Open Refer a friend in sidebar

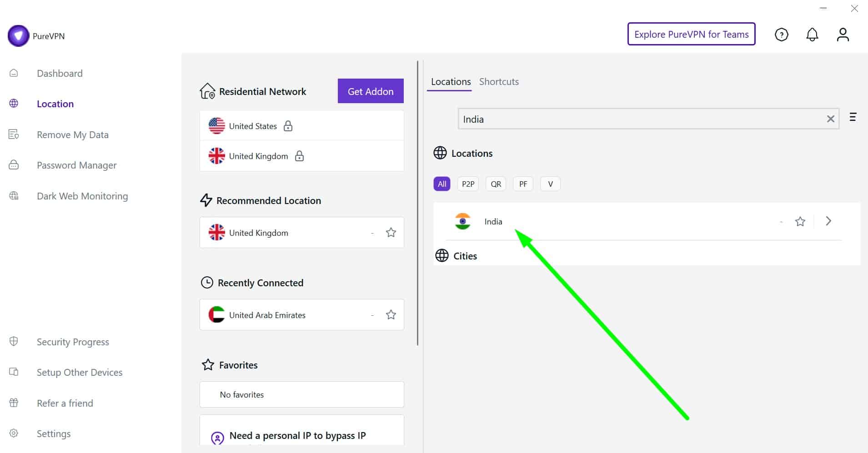pos(65,403)
